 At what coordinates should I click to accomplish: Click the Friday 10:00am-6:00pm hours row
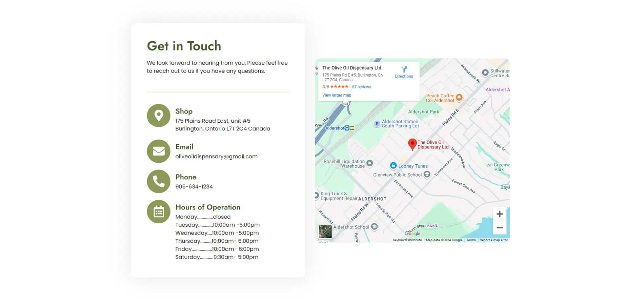pos(217,249)
